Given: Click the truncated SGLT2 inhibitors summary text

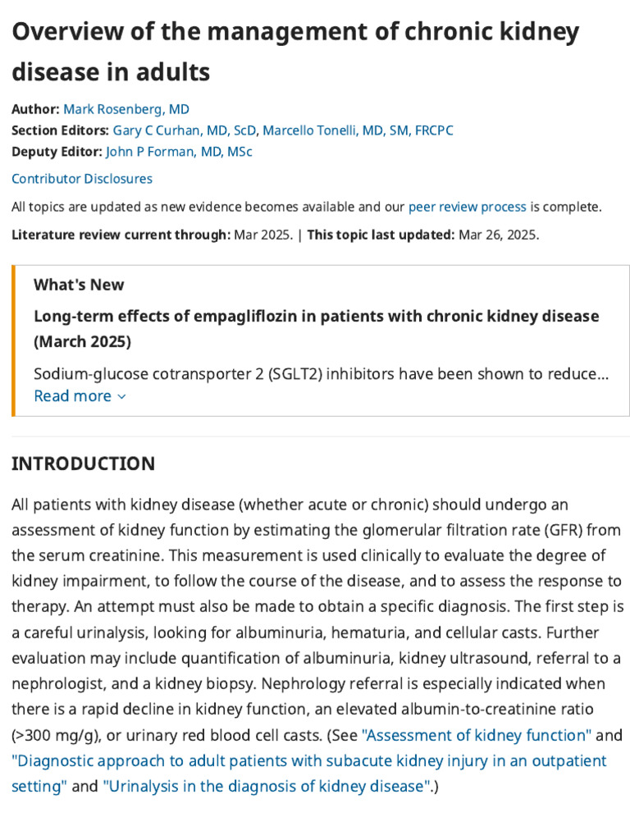Looking at the screenshot, I should point(320,374).
